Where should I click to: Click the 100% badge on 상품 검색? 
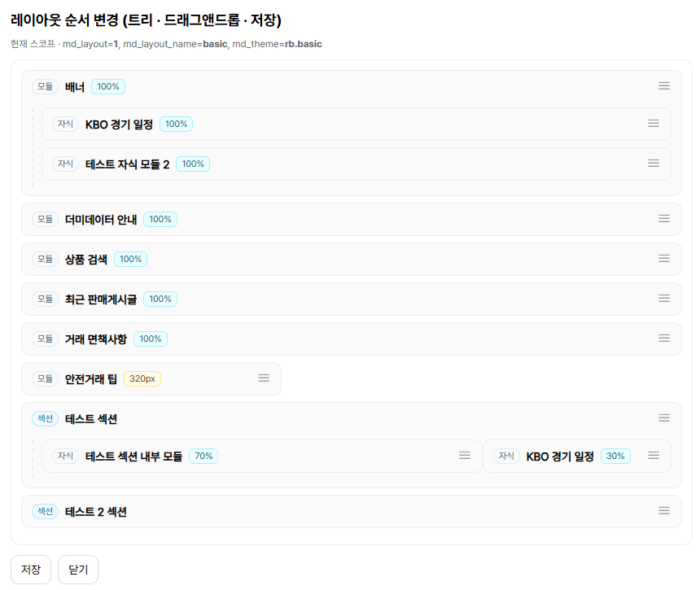(130, 259)
